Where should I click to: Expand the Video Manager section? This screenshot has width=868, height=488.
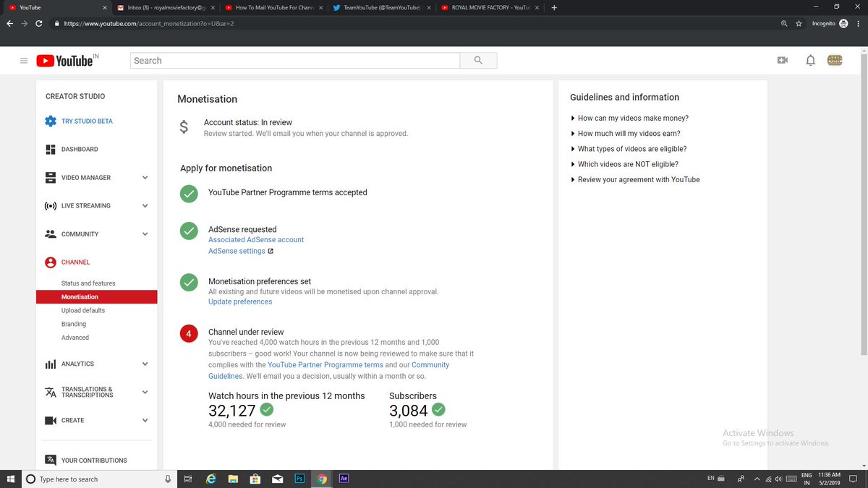pos(145,178)
